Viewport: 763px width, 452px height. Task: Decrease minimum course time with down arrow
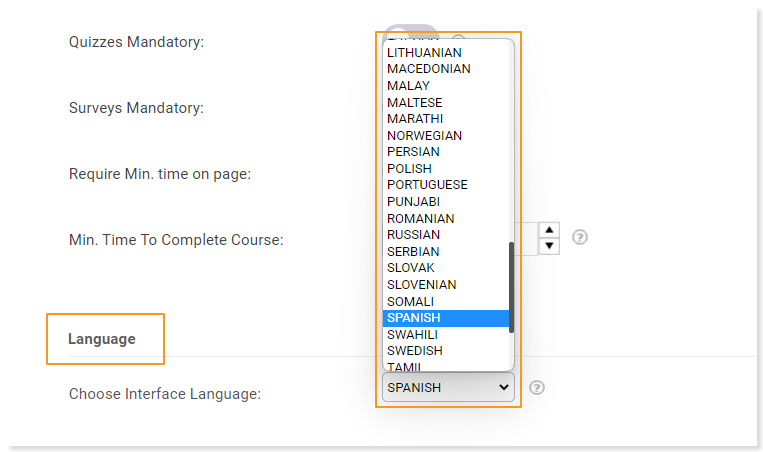549,246
